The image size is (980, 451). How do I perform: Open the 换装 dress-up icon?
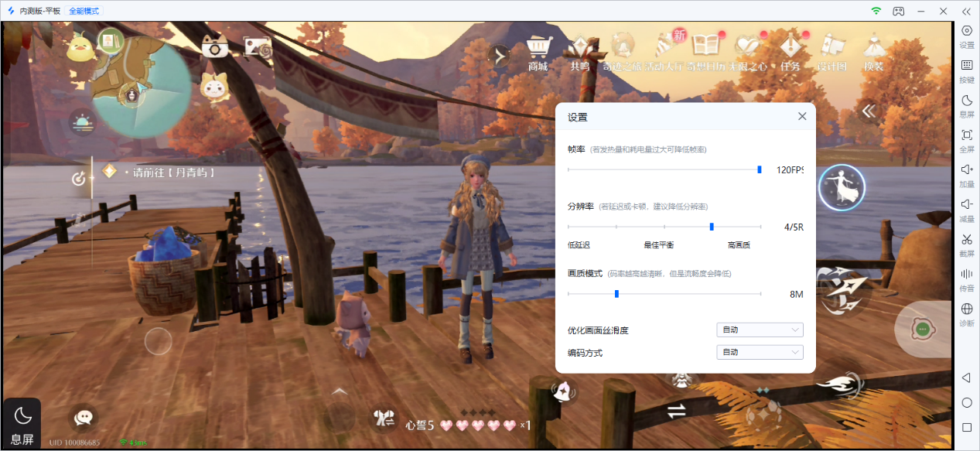872,45
